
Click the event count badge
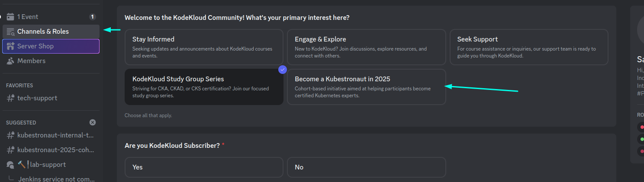pos(92,17)
